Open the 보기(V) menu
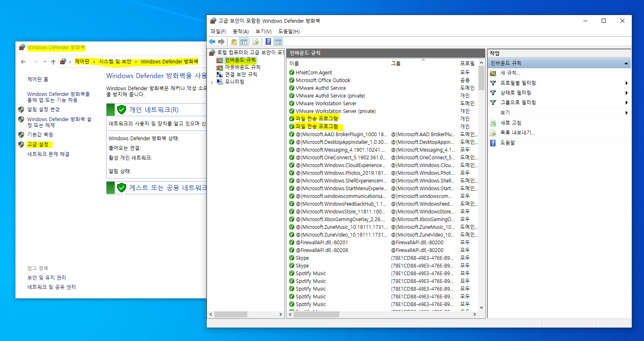Screen dimensions: 644x341 point(263,31)
